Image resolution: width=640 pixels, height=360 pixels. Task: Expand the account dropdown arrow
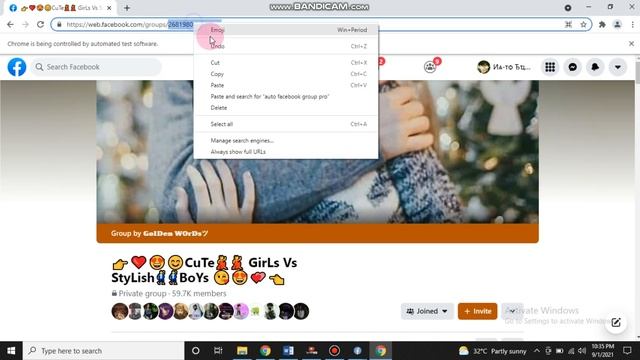pos(618,67)
